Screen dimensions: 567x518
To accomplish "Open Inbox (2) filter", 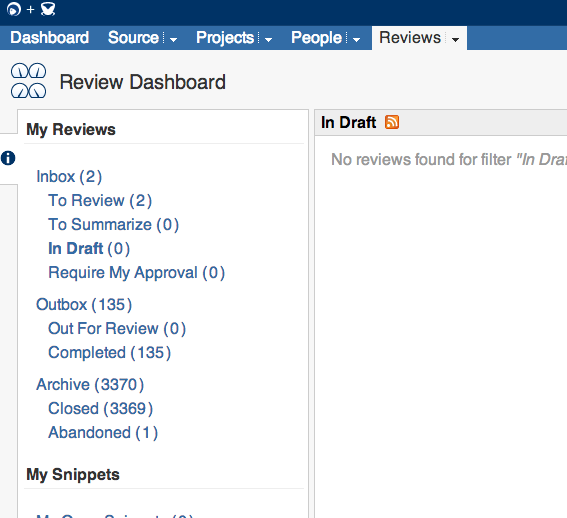I will (69, 177).
